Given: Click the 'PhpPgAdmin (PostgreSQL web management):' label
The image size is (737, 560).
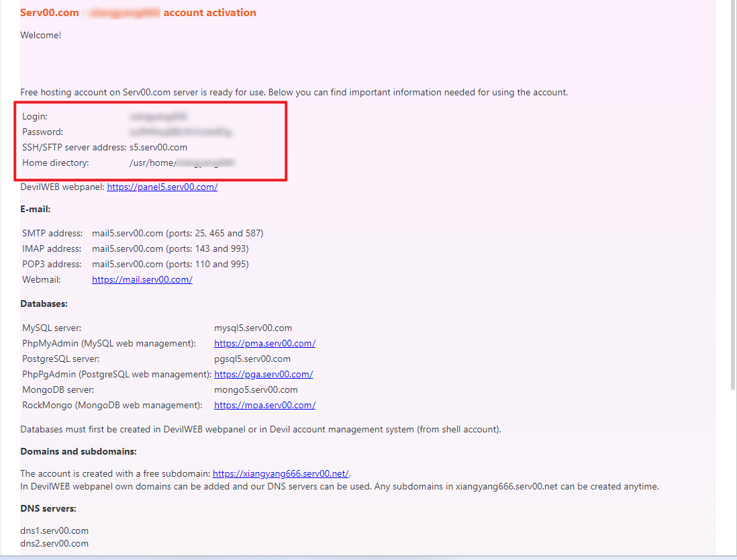Looking at the screenshot, I should (x=117, y=374).
